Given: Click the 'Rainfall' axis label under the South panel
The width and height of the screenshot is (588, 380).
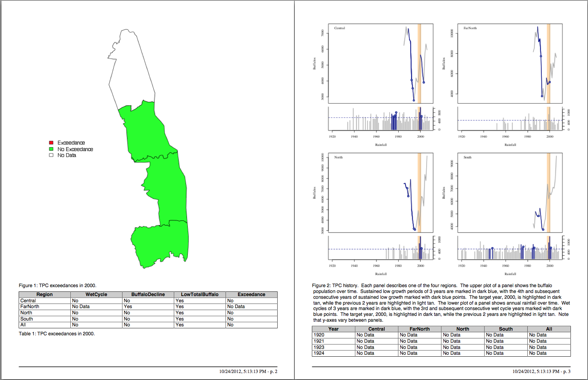Looking at the screenshot, I should 510,274.
